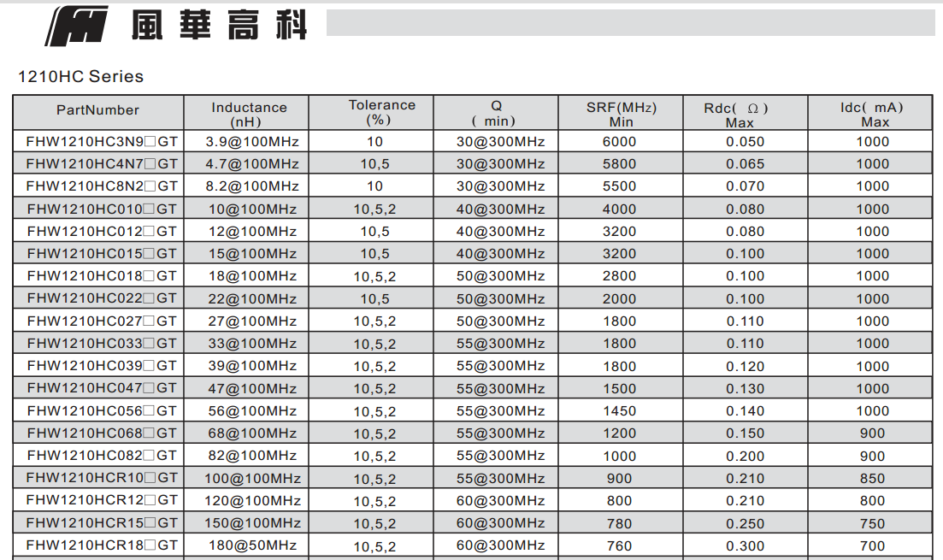This screenshot has width=943, height=560.
Task: Select the "1210HC Series" heading
Action: (80, 77)
